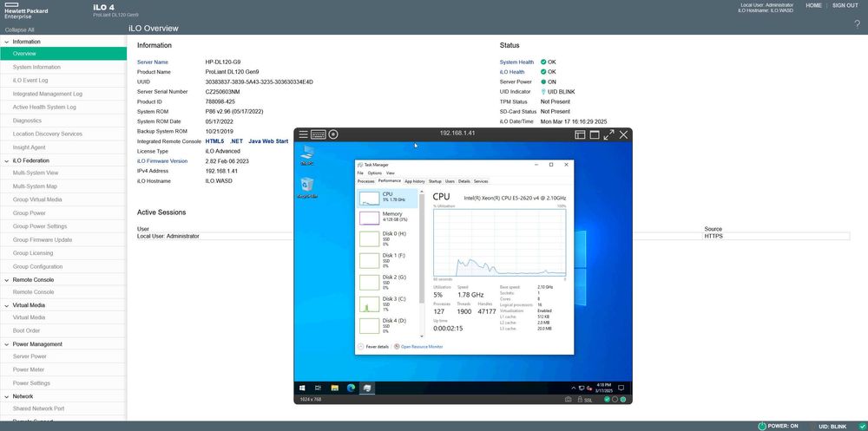Collapse the iLO Federation section
868x431 pixels.
tap(7, 160)
